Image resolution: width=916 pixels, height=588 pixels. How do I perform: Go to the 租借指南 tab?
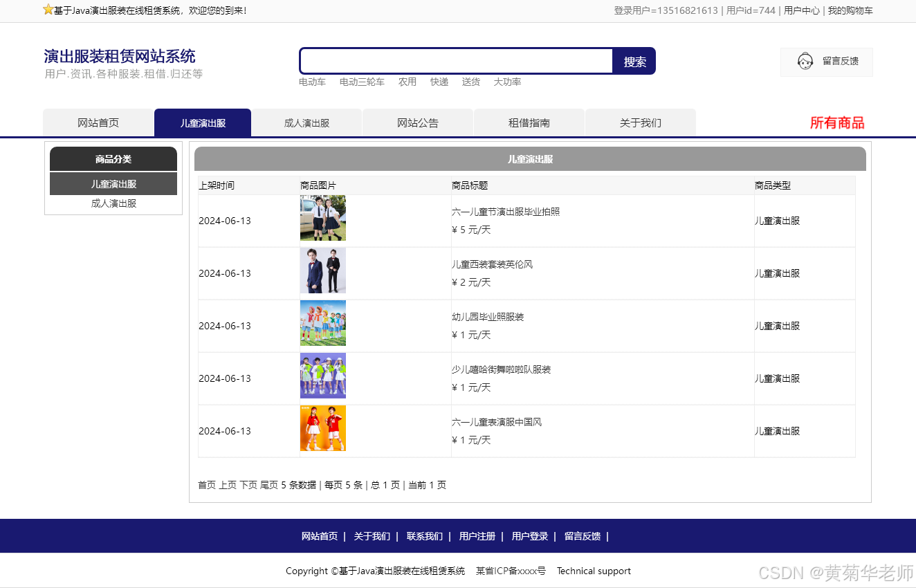coord(529,123)
